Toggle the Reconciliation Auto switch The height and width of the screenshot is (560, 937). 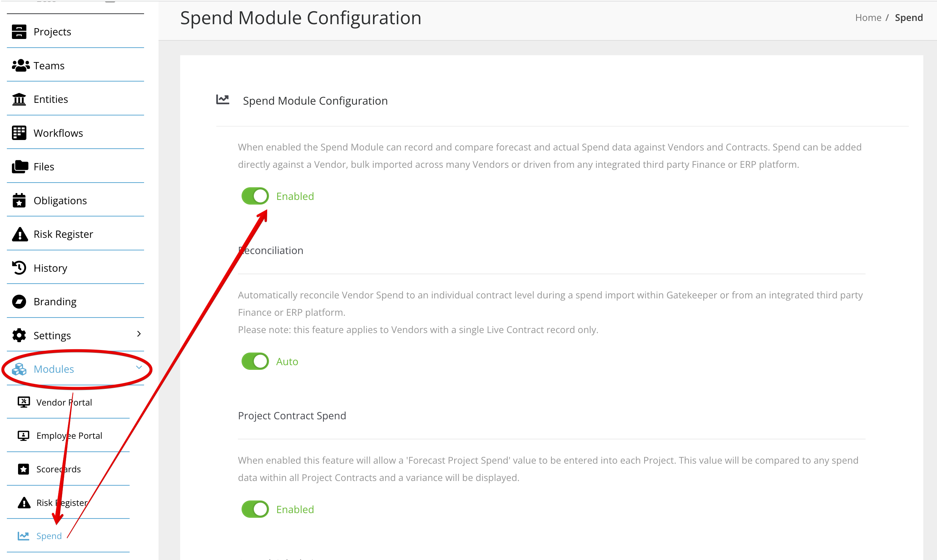(x=255, y=361)
